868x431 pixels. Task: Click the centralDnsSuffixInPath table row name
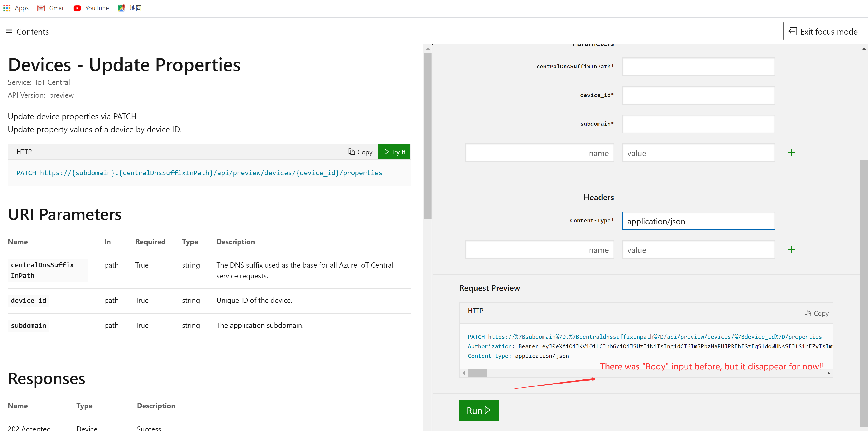coord(43,270)
